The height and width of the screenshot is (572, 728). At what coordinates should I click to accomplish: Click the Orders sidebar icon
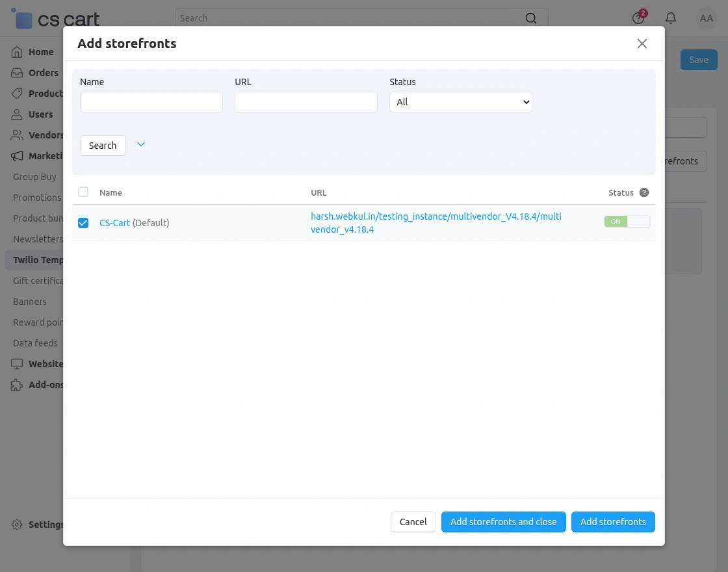(18, 72)
